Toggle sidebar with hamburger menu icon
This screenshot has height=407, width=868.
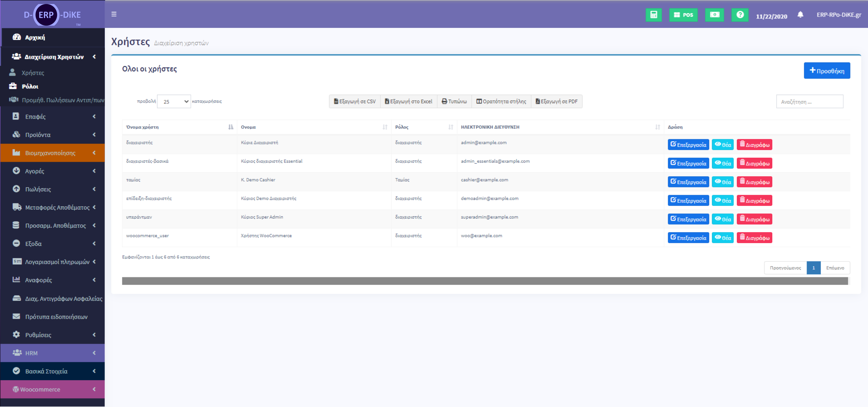tap(114, 14)
